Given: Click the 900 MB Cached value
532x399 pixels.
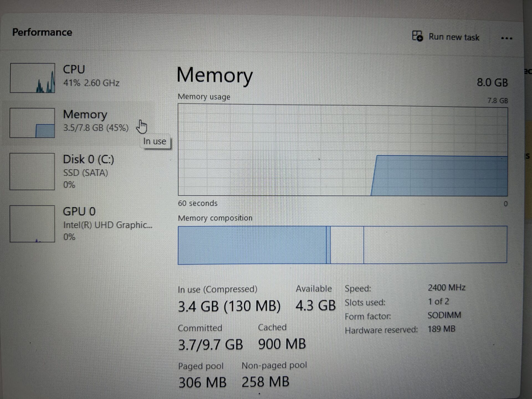Looking at the screenshot, I should (x=282, y=344).
